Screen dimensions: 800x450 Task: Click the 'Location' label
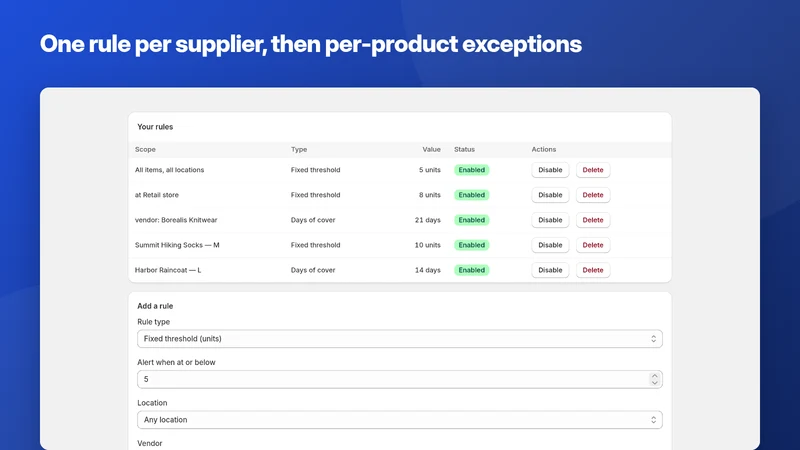[152, 403]
